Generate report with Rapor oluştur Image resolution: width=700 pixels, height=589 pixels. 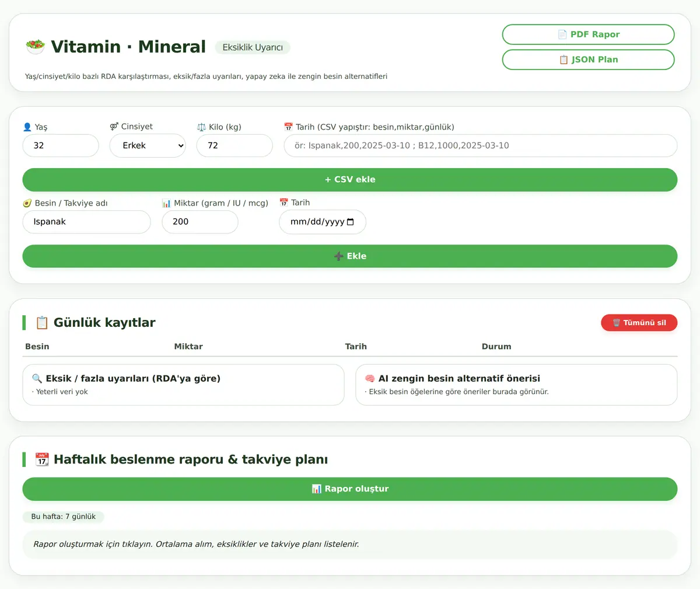[x=350, y=489]
